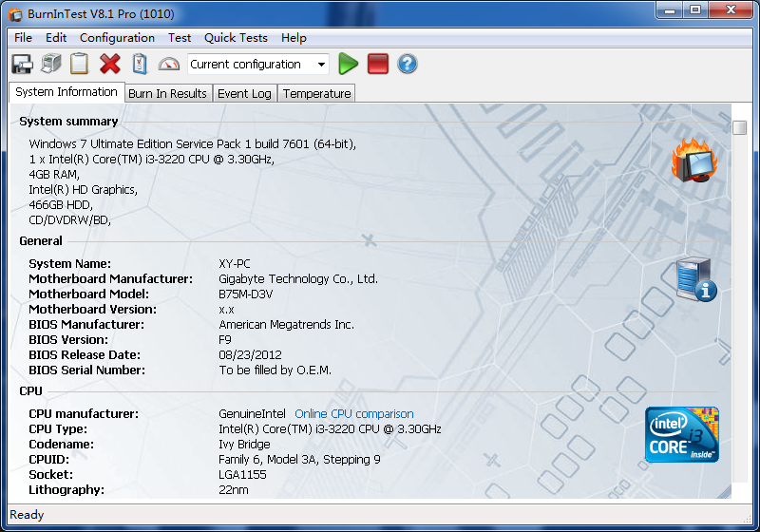Open the Edit menu
Viewport: 760px width, 532px height.
(x=56, y=38)
